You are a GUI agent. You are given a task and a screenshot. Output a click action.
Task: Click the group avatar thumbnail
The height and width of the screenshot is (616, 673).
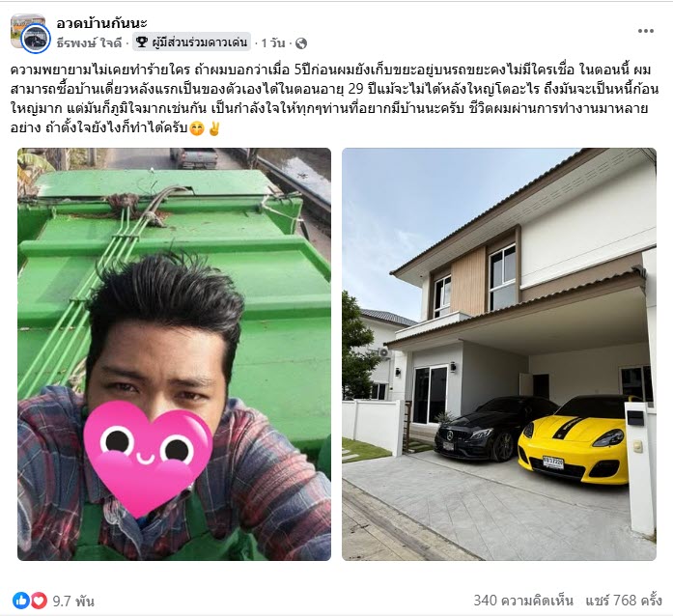(28, 32)
